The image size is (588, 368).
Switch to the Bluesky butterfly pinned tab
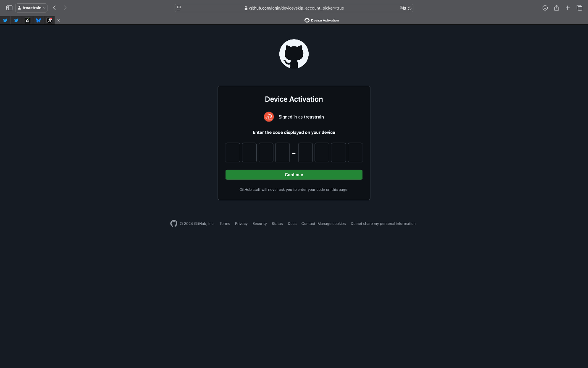38,20
